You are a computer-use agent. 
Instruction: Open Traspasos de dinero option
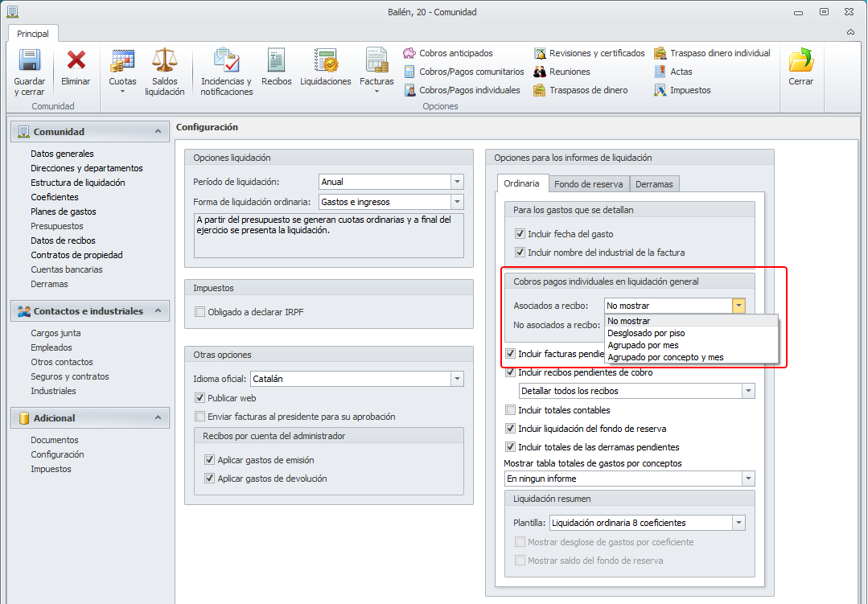tap(581, 90)
